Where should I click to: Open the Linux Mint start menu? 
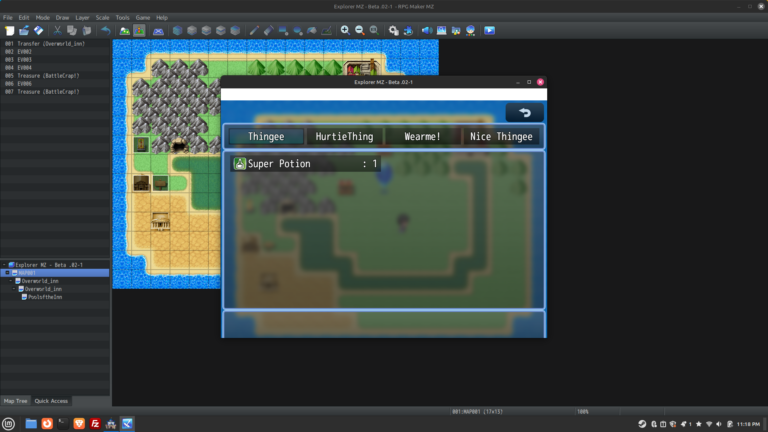point(8,424)
